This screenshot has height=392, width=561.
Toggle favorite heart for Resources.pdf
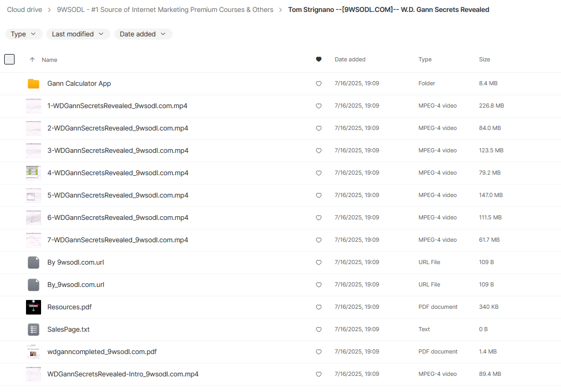[319, 307]
